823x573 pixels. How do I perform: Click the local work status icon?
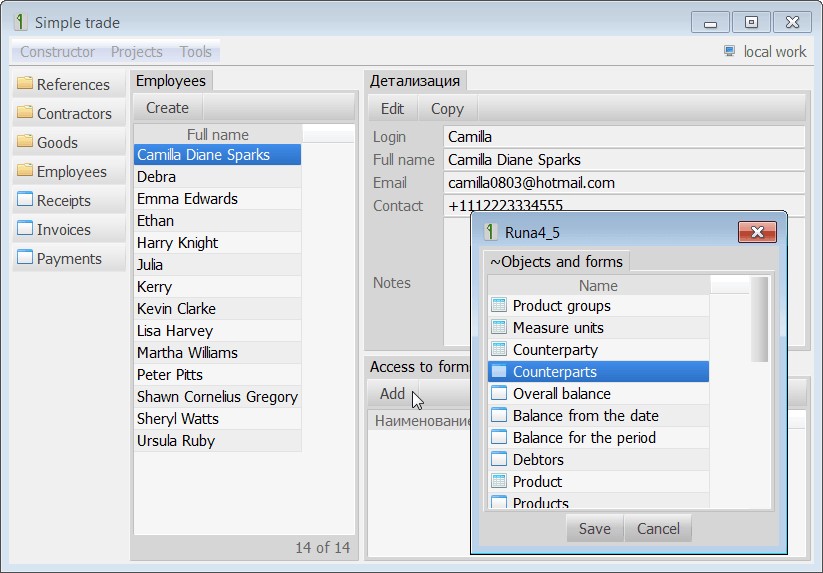click(729, 51)
